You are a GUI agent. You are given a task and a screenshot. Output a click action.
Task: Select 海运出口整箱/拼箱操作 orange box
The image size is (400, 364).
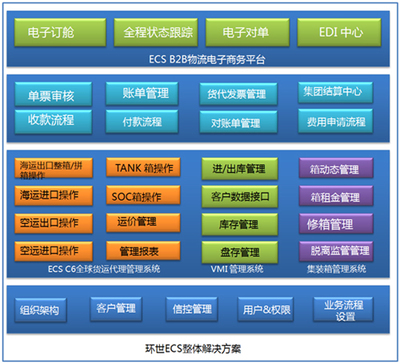point(54,168)
